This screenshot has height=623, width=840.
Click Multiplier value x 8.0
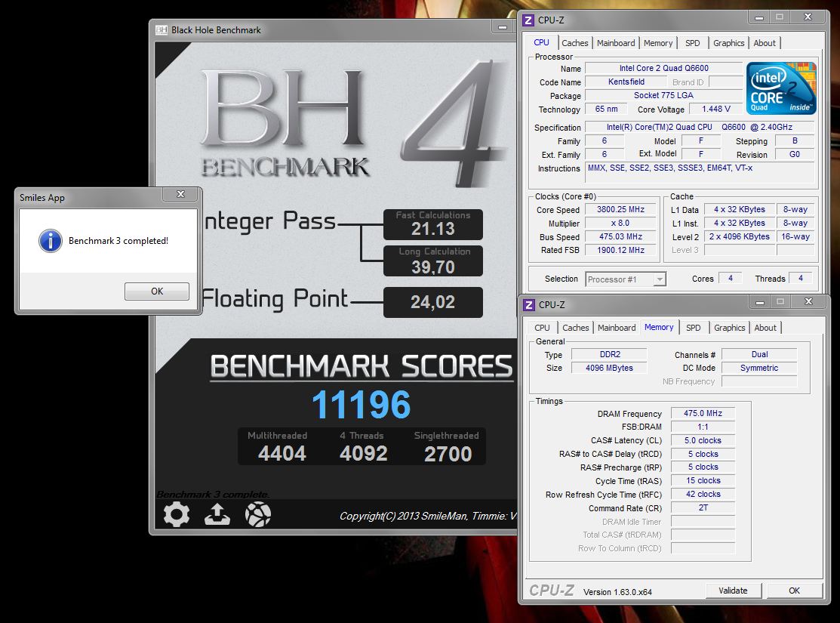tap(620, 223)
